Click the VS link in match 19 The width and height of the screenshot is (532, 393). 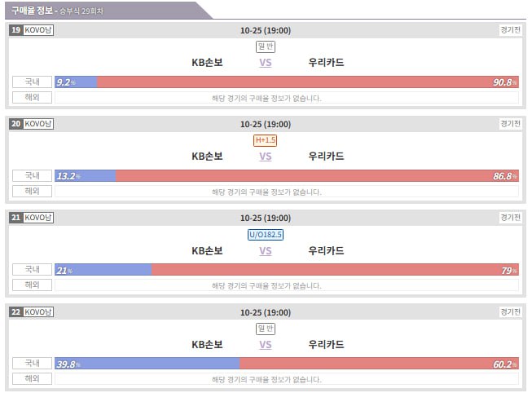click(x=266, y=63)
